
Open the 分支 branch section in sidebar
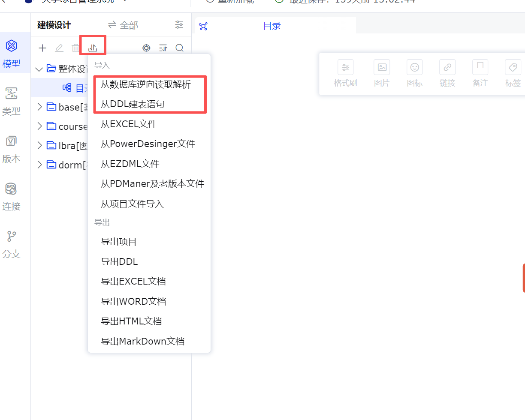point(12,244)
